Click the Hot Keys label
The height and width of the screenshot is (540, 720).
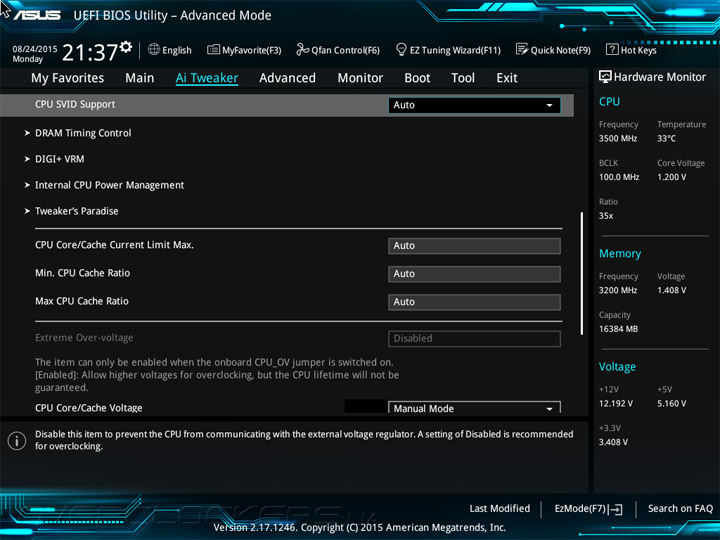(638, 50)
